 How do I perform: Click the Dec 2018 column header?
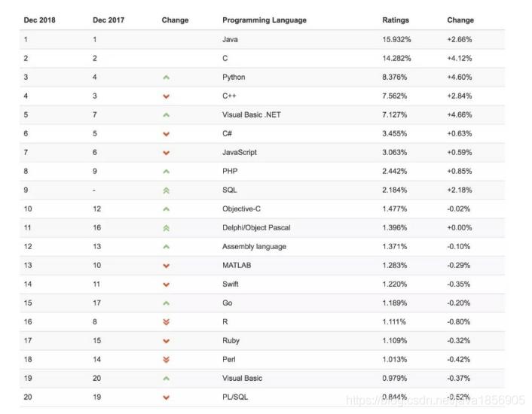(x=39, y=20)
